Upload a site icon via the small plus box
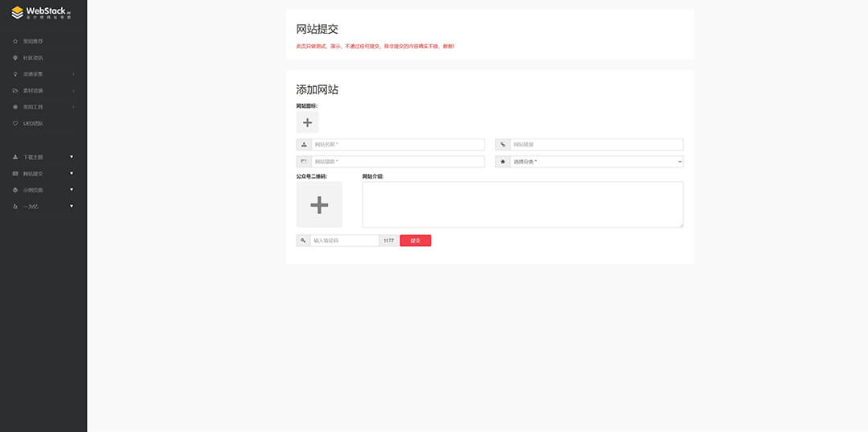Image resolution: width=868 pixels, height=432 pixels. (307, 122)
